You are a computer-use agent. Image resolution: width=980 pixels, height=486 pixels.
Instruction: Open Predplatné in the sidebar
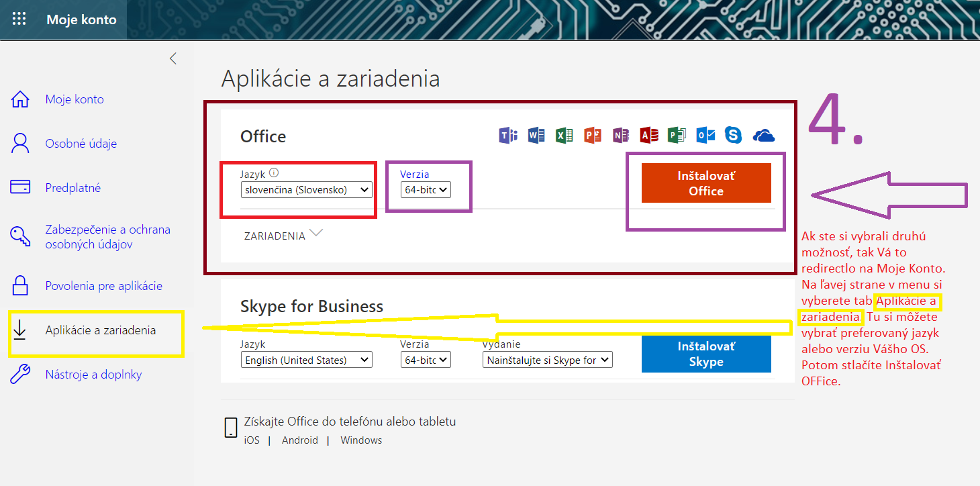pos(73,188)
